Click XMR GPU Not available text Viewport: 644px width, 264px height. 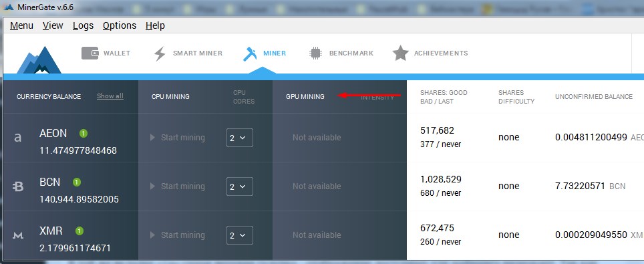(317, 235)
